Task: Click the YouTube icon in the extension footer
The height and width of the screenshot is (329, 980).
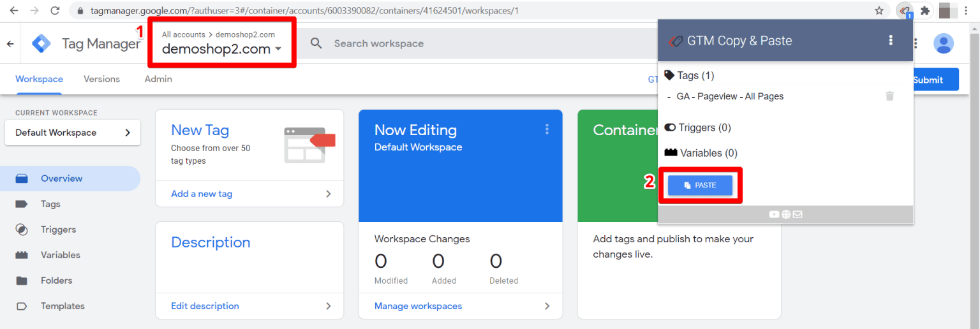Action: click(774, 214)
